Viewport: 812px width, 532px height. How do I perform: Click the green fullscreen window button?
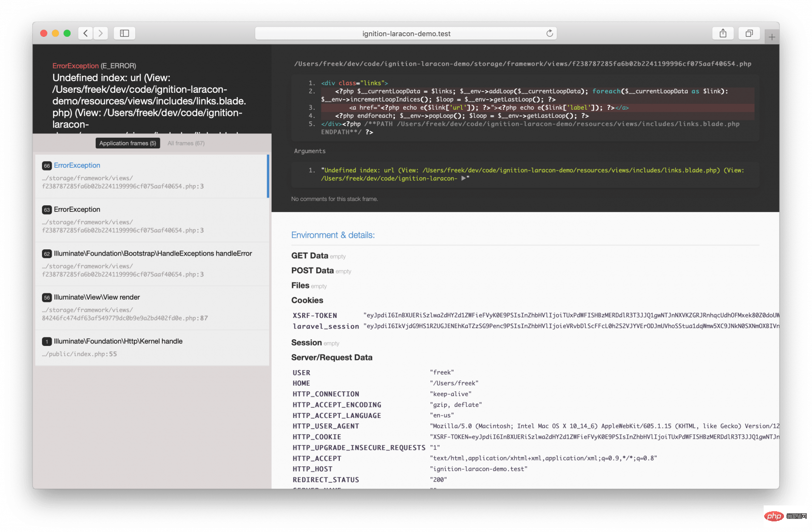tap(67, 33)
